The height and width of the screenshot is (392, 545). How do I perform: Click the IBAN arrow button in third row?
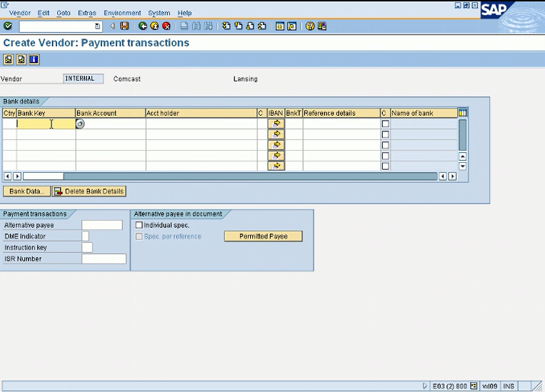pyautogui.click(x=276, y=144)
